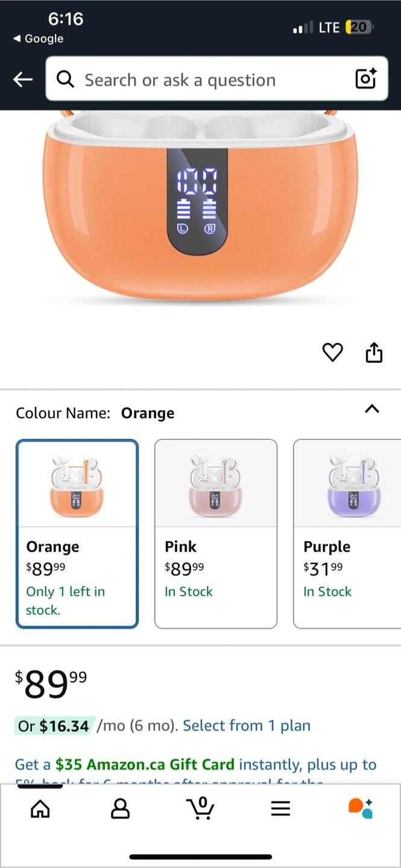Open the shopping cart
401x868 pixels.
click(200, 808)
